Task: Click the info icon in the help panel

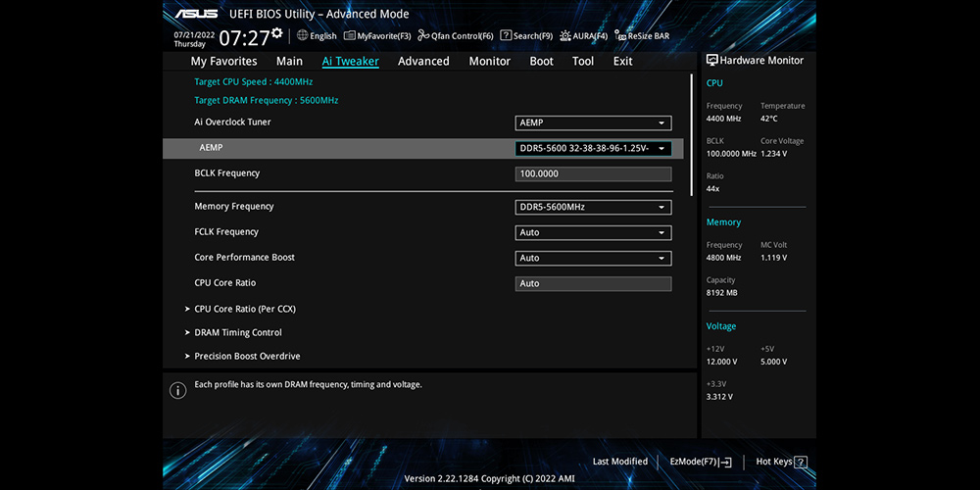Action: (x=178, y=391)
